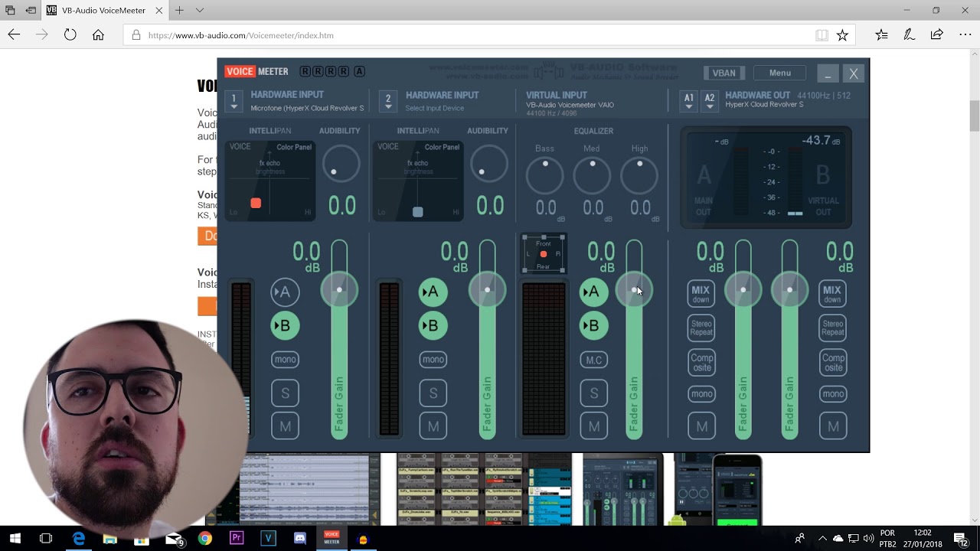
Task: Open the Edge favorites hub
Action: tap(881, 34)
